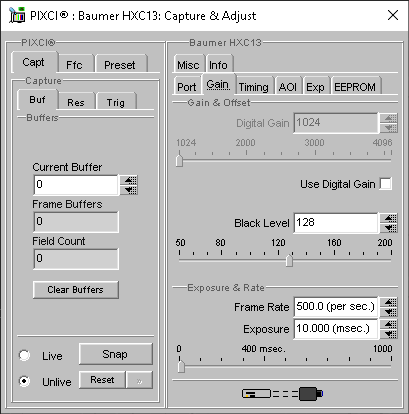
Task: Increase the Frame Rate with up arrow
Action: [x=389, y=302]
